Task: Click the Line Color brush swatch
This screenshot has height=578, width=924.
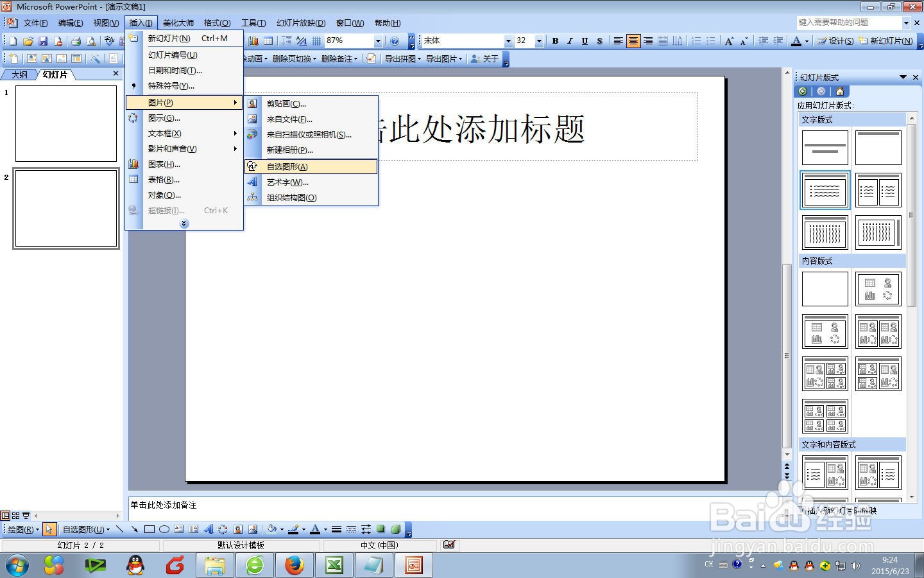Action: [x=293, y=529]
